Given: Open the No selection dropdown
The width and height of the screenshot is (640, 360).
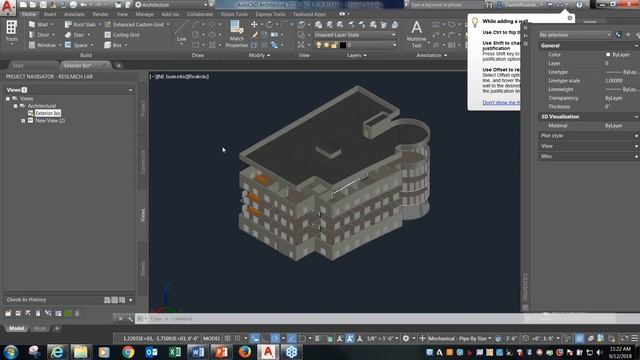Looking at the screenshot, I should (x=574, y=35).
